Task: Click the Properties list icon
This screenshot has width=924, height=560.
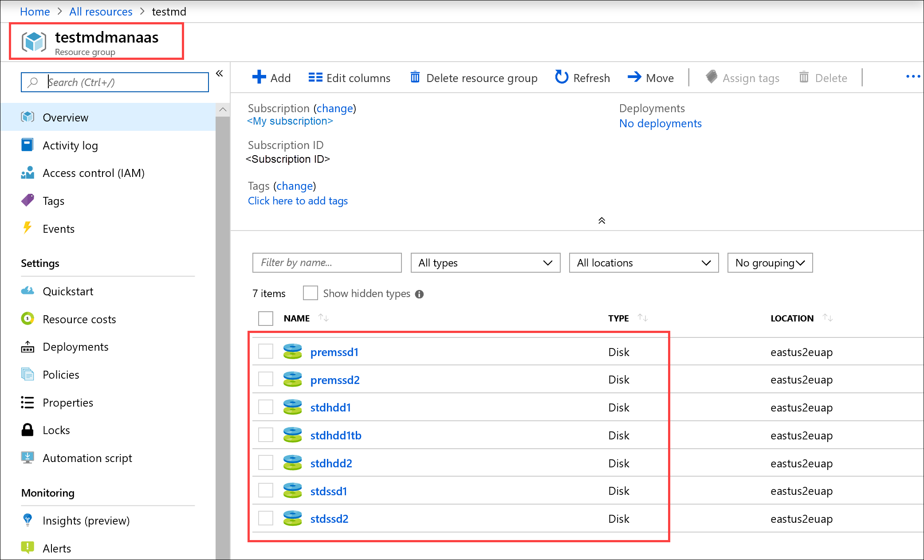Action: (28, 402)
